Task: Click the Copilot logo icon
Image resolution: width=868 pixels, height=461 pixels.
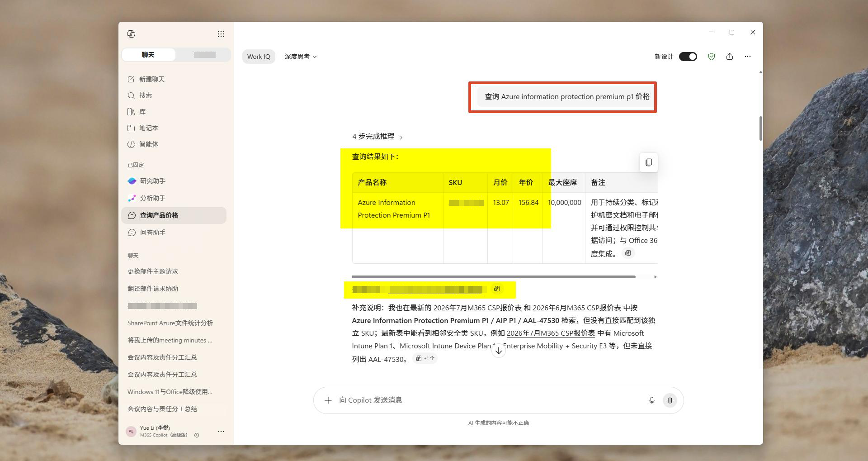Action: pos(131,34)
